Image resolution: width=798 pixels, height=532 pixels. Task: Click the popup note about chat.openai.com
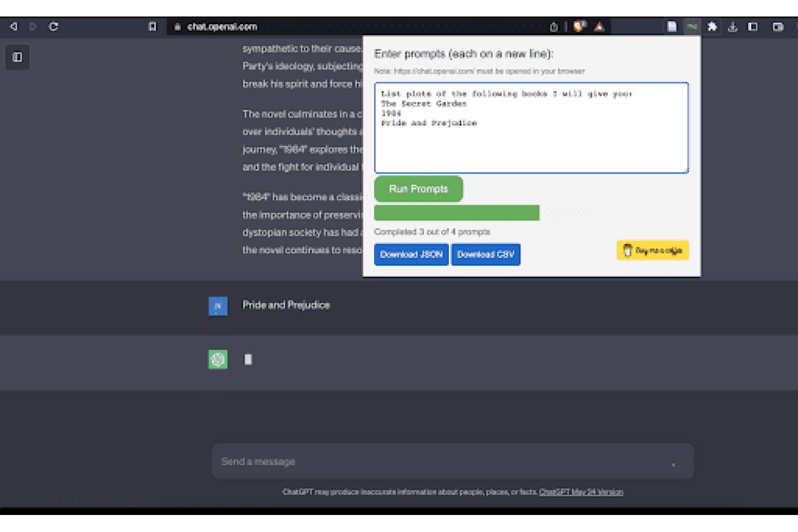click(x=479, y=71)
